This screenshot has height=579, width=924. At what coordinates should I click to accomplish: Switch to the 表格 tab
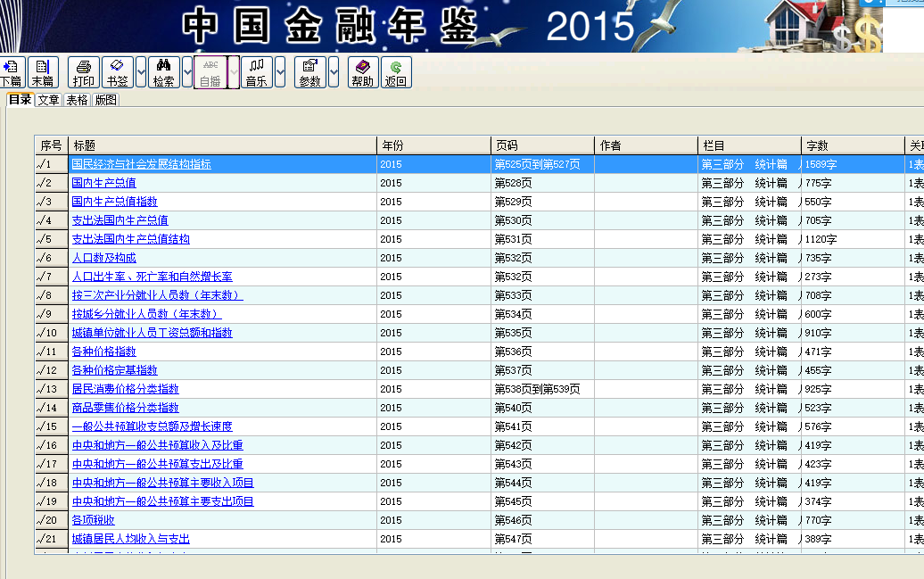pos(78,100)
